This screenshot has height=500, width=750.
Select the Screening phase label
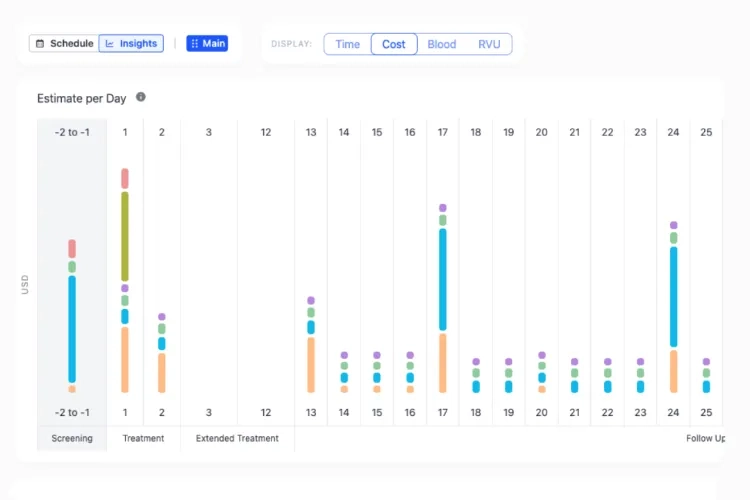coord(72,438)
